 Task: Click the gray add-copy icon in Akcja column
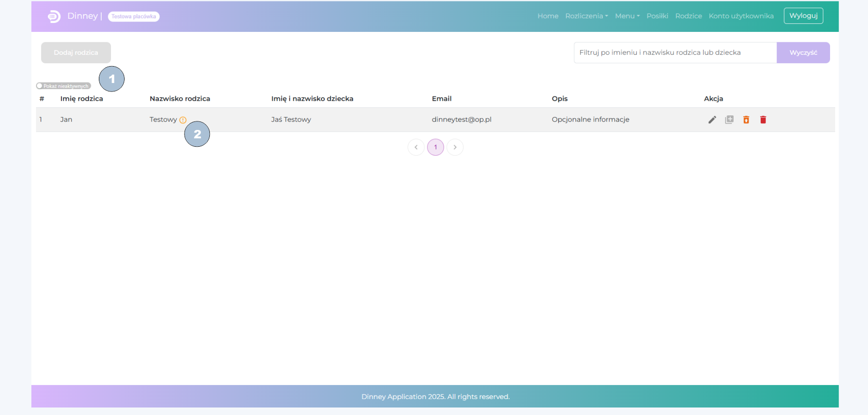tap(729, 120)
